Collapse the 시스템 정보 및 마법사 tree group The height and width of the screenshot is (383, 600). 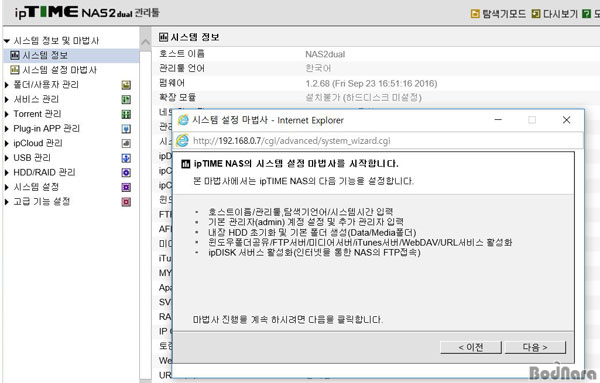coord(7,41)
